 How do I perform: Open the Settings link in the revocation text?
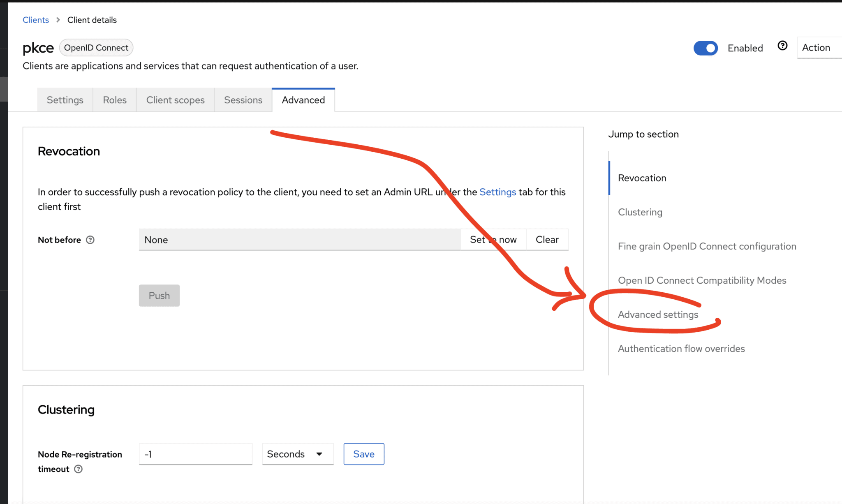498,192
